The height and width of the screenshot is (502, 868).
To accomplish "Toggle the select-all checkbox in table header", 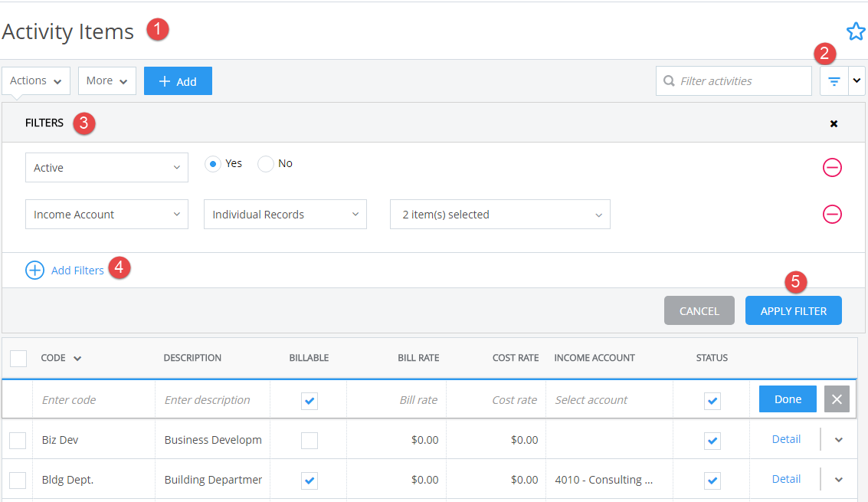I will (18, 358).
